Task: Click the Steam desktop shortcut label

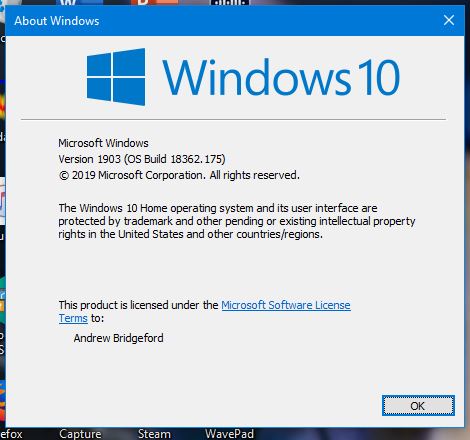Action: pyautogui.click(x=154, y=434)
